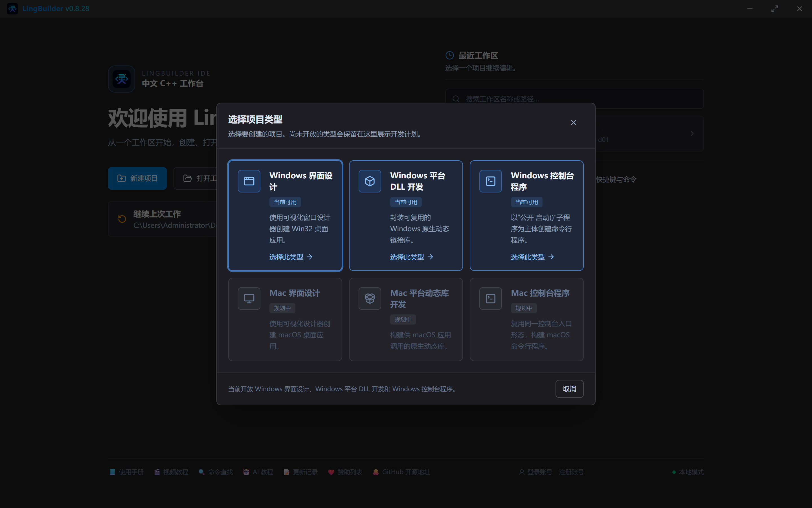Open 使用手册 in the footer

pos(127,472)
